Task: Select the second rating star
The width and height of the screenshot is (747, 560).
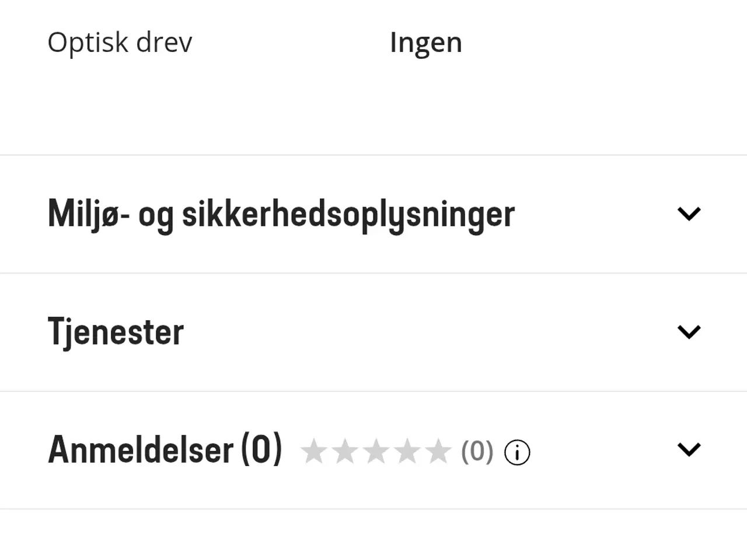Action: click(x=345, y=452)
